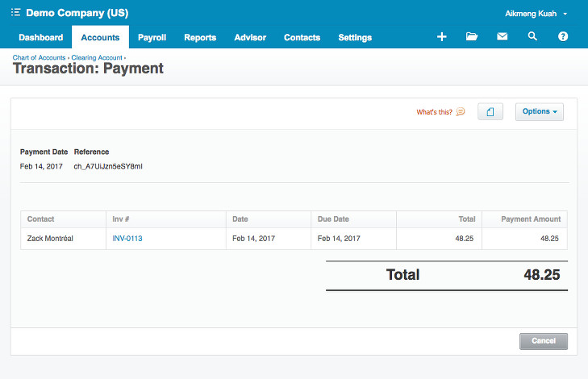The width and height of the screenshot is (588, 379).
Task: Go to the Dashboard tab
Action: pyautogui.click(x=40, y=37)
